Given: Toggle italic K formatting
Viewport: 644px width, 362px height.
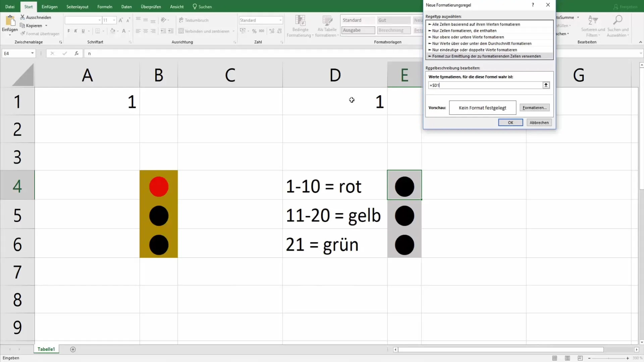Looking at the screenshot, I should (76, 31).
